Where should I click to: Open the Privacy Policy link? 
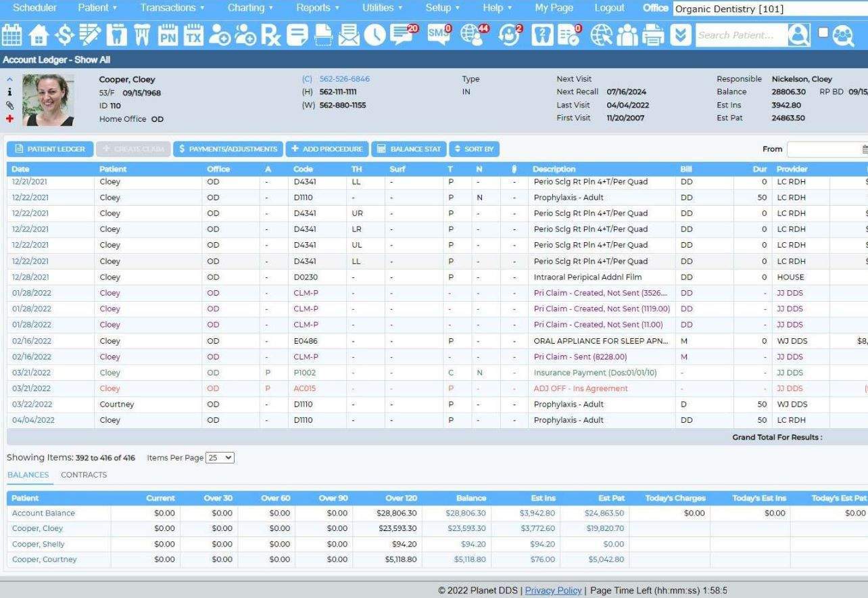pyautogui.click(x=553, y=591)
